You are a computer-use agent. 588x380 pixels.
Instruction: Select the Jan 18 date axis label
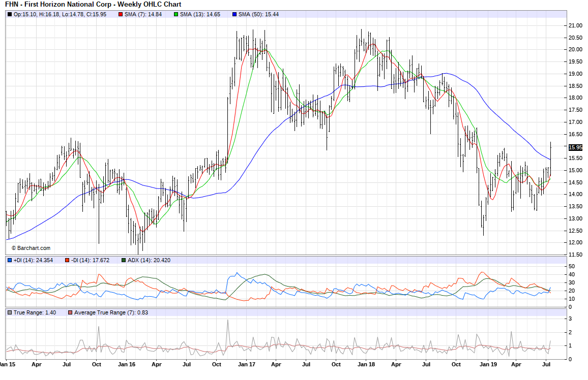(367, 364)
